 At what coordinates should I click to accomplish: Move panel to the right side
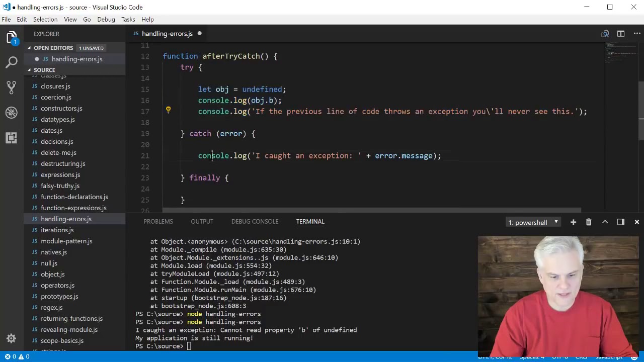tap(621, 222)
